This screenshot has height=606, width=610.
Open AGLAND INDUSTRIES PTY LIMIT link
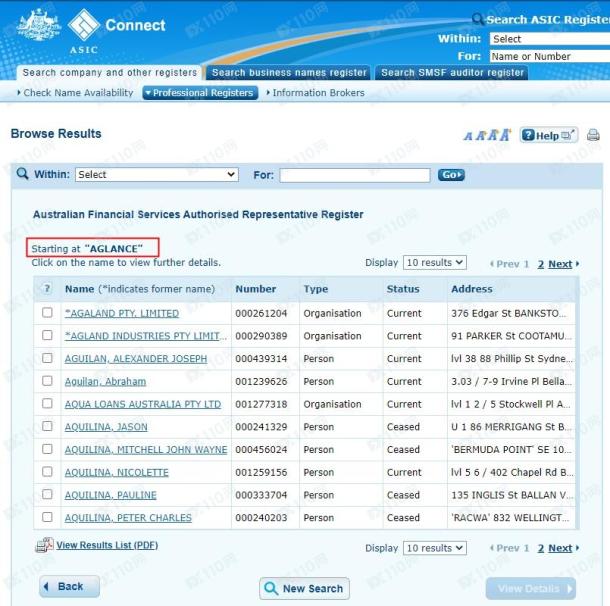coord(145,336)
